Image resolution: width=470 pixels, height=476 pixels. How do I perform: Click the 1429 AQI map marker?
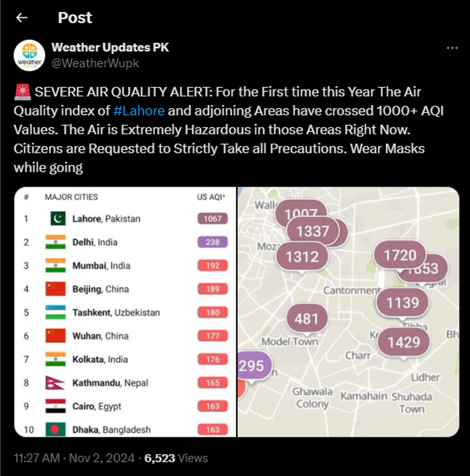click(x=403, y=342)
